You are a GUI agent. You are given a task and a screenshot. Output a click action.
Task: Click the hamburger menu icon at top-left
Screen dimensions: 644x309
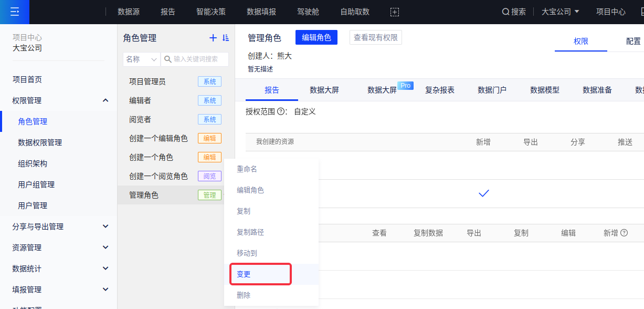pos(14,12)
